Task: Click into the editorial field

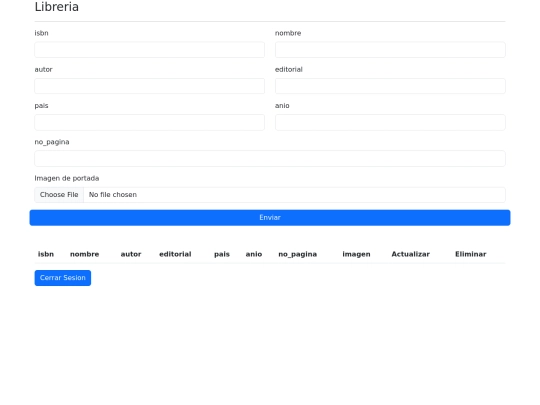Action: pos(390,86)
